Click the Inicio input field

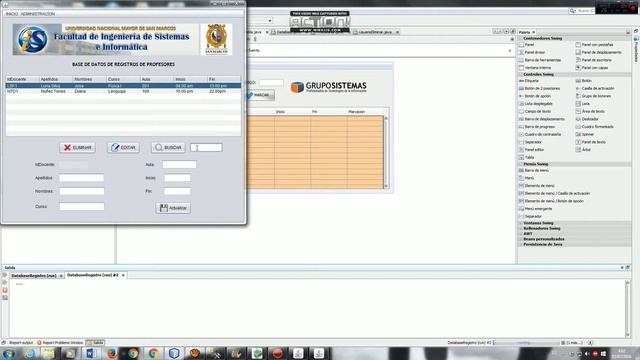[177, 178]
